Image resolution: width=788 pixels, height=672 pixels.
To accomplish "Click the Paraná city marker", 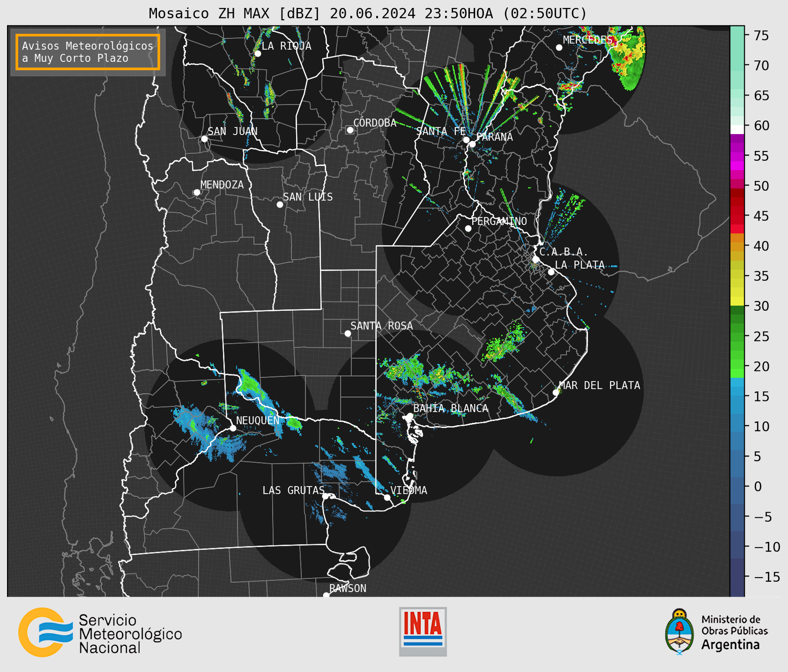I will [472, 144].
